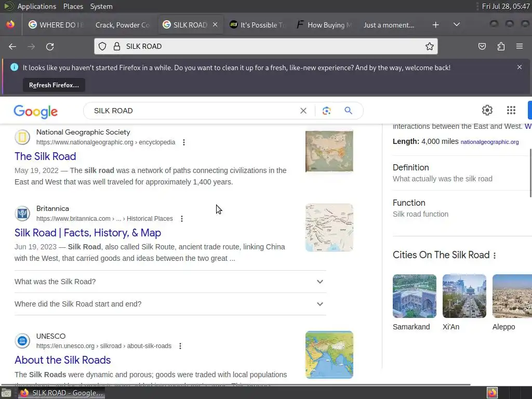This screenshot has width=532, height=399.
Task: Open the Definition section in knowledge panel
Action: 462,173
